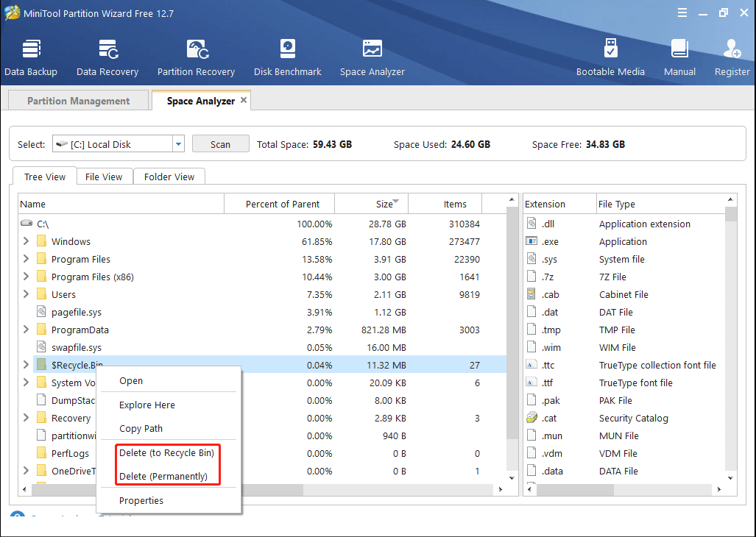
Task: Switch to the Folder View tab
Action: pos(169,177)
